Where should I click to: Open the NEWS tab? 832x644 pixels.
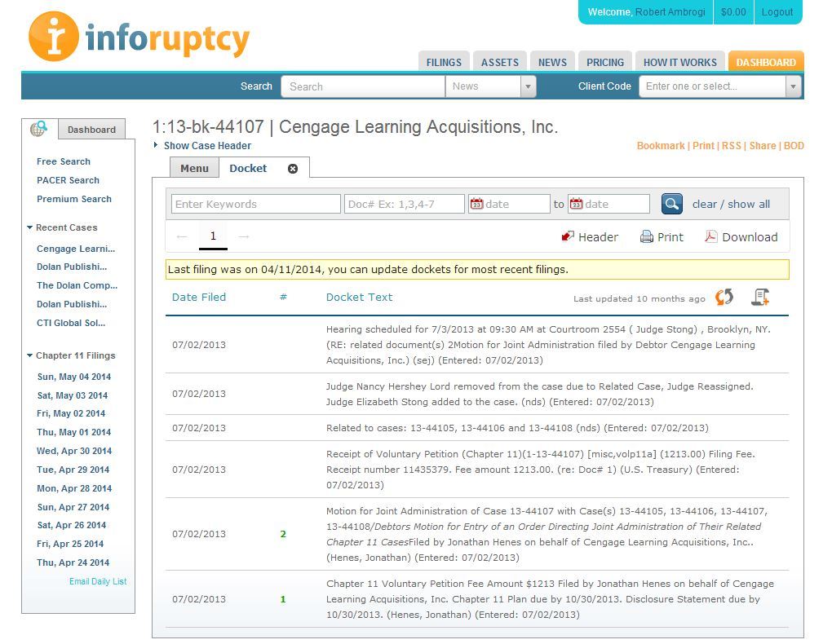click(x=552, y=62)
